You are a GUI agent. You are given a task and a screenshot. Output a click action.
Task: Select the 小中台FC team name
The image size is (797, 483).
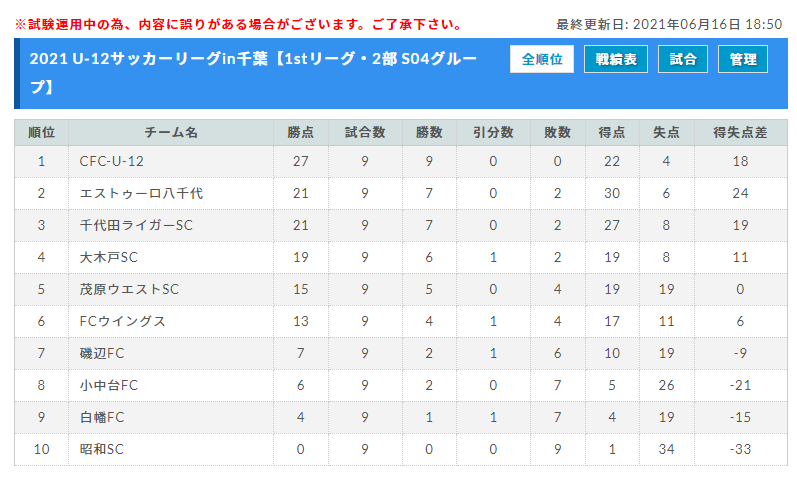click(x=108, y=385)
